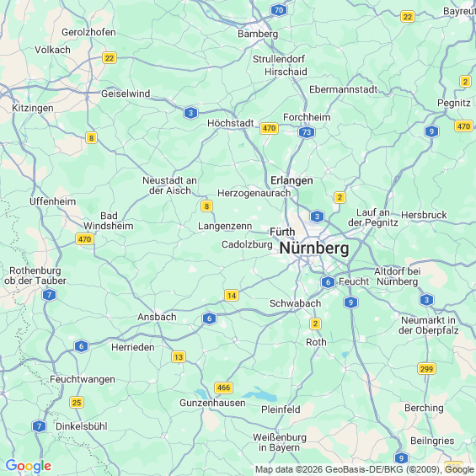Click the Erlangen city label
This screenshot has height=476, width=476.
point(291,180)
